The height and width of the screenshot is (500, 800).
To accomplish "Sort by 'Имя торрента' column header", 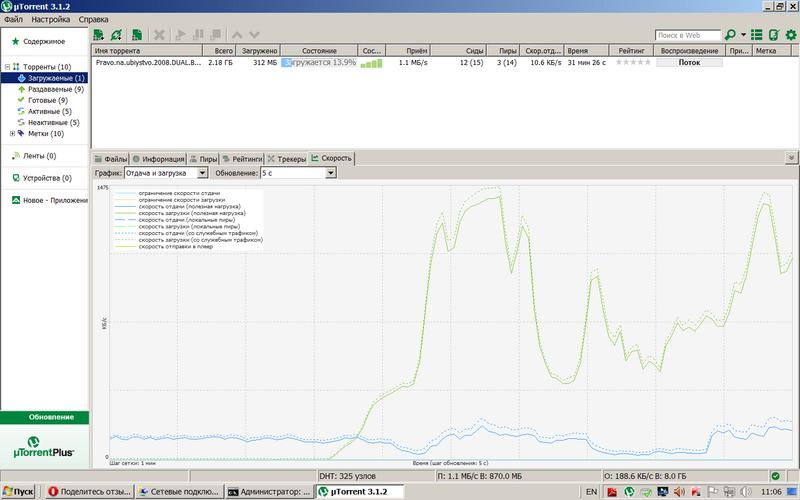I will point(147,51).
